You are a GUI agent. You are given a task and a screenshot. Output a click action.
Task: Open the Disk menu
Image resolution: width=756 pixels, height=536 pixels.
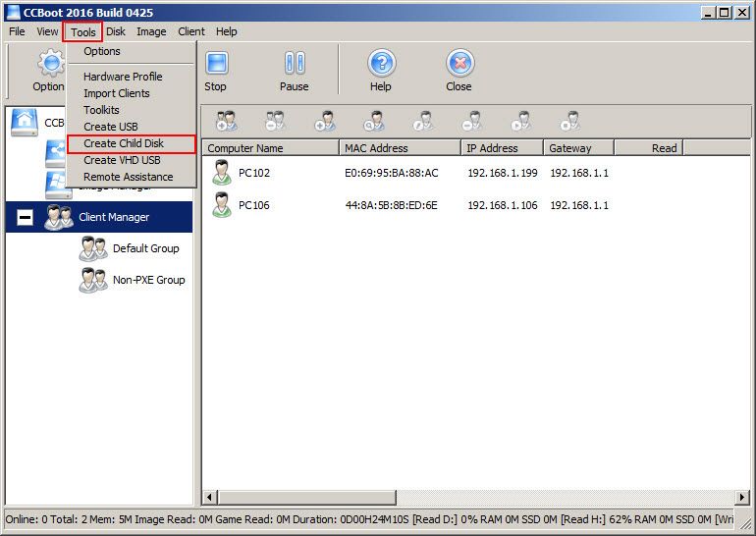pyautogui.click(x=116, y=31)
